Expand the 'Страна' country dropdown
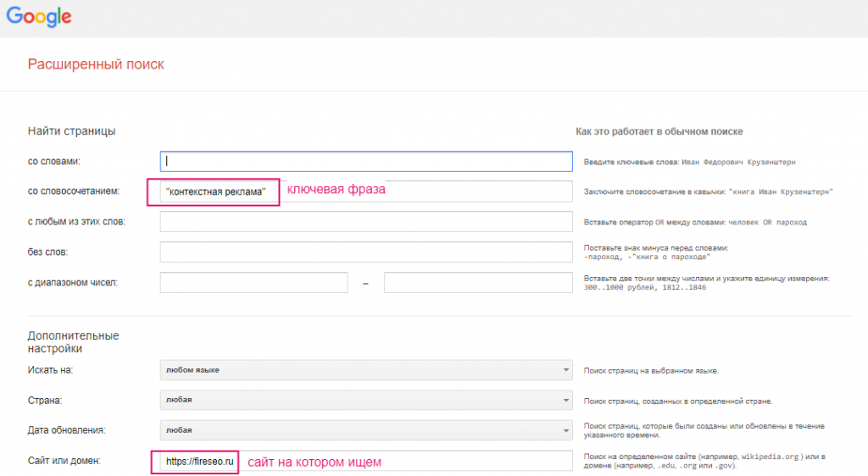This screenshot has width=868, height=476. click(x=366, y=401)
